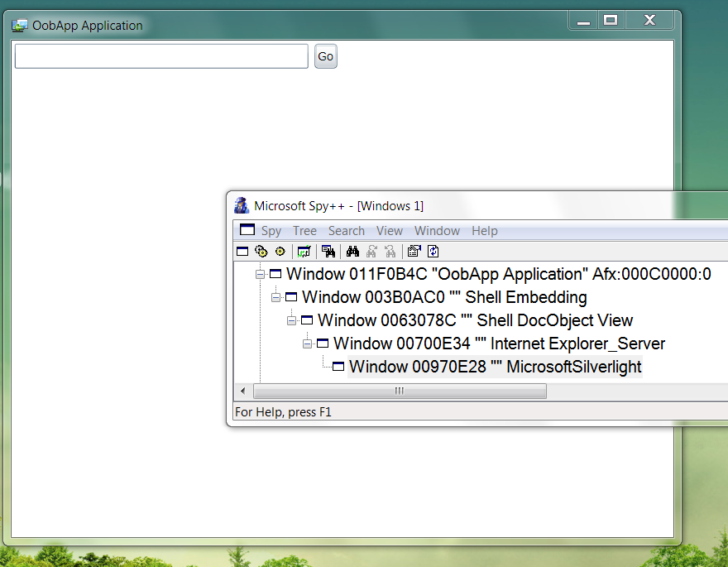Select 'Window 003B0AC0 Shell Embedding' tree row
Screen dimensions: 728x567
coord(444,297)
